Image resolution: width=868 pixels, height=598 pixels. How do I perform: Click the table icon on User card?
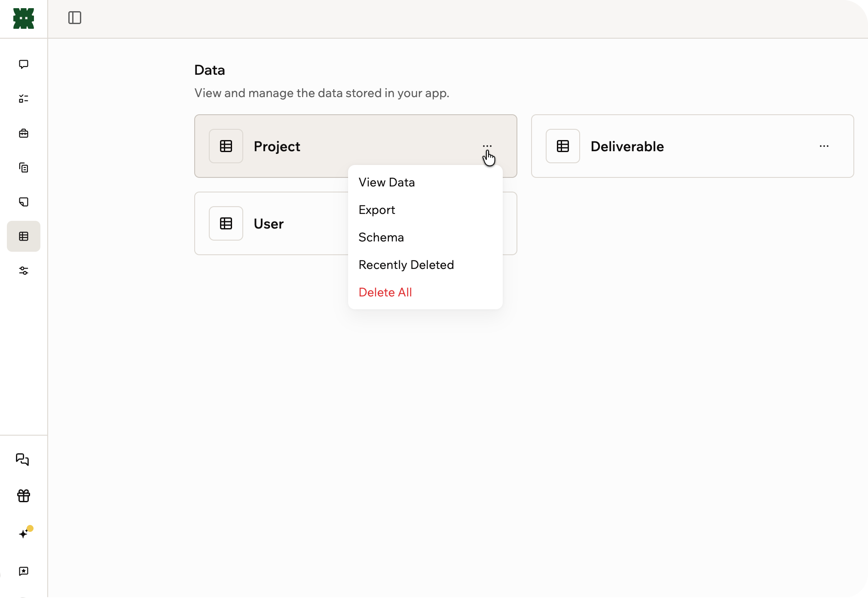point(226,223)
